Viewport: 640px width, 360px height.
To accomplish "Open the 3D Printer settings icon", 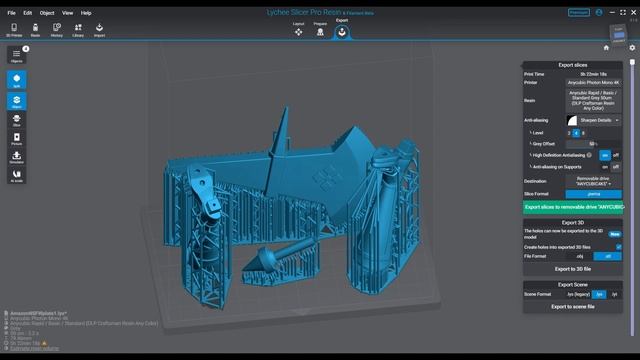I will coord(14,30).
